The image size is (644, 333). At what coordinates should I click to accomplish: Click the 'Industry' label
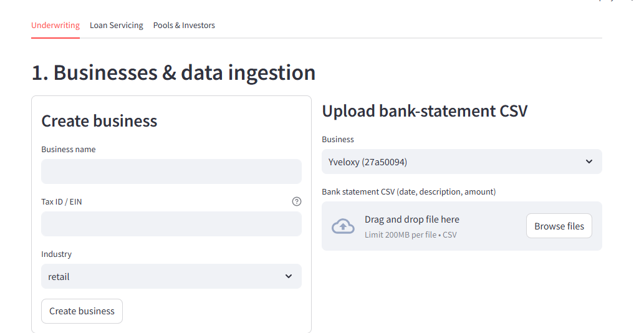click(56, 254)
